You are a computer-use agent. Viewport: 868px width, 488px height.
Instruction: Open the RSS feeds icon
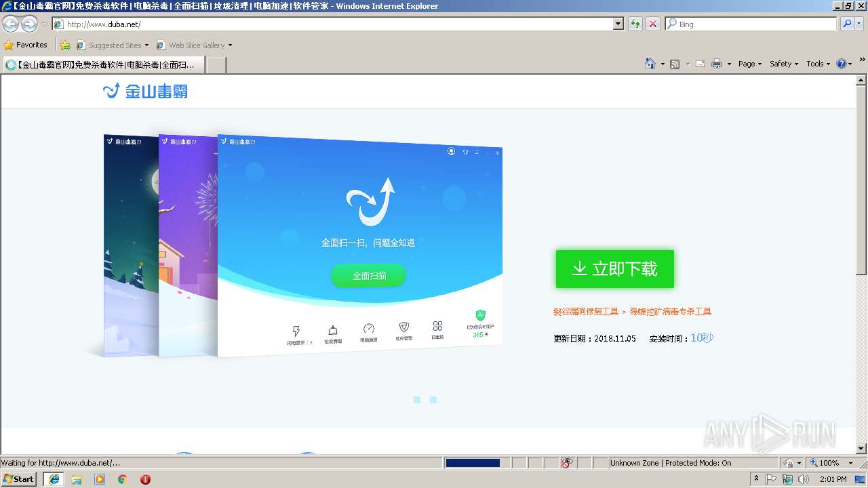click(x=675, y=64)
